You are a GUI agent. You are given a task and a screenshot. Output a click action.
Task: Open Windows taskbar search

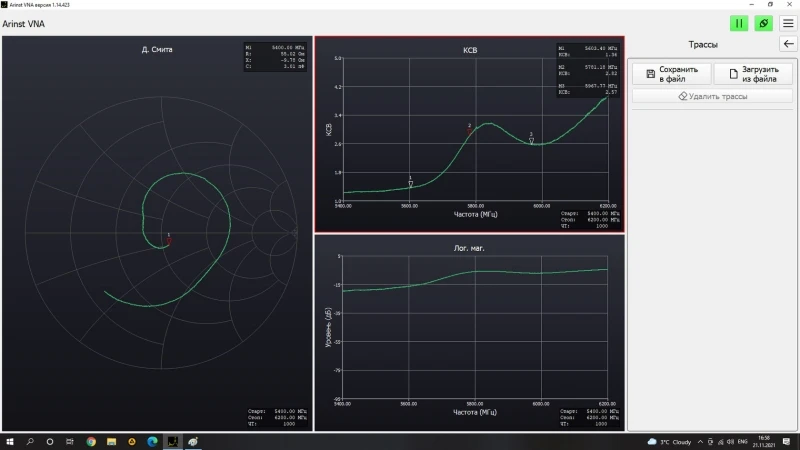pos(30,442)
